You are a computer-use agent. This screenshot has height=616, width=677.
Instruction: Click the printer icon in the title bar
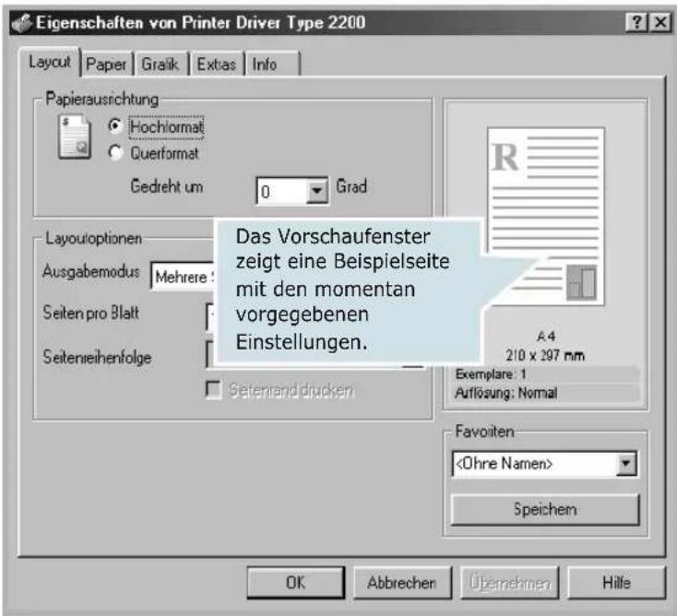pyautogui.click(x=22, y=23)
